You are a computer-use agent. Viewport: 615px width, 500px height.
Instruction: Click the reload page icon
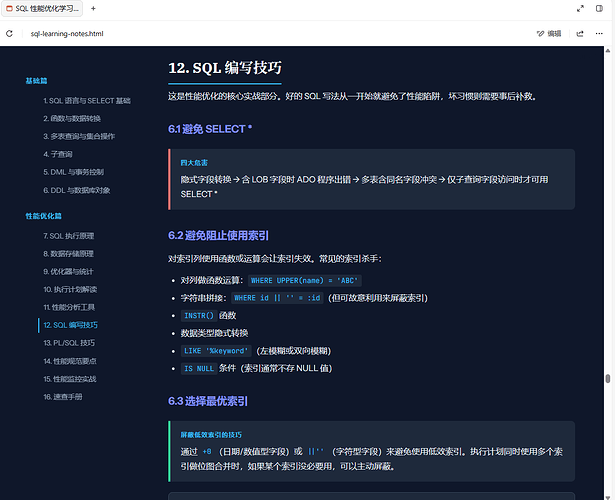tap(9, 34)
